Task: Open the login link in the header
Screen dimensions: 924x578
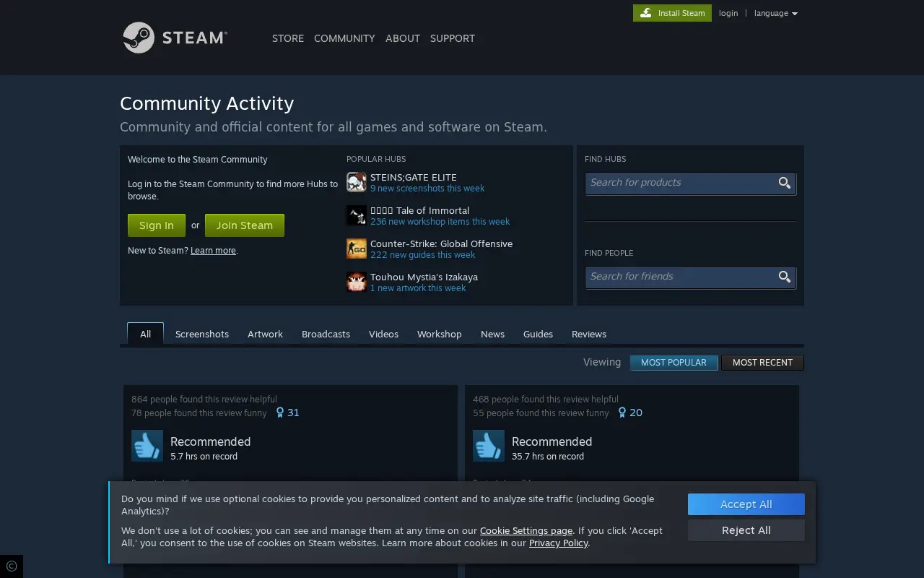Action: tap(728, 13)
